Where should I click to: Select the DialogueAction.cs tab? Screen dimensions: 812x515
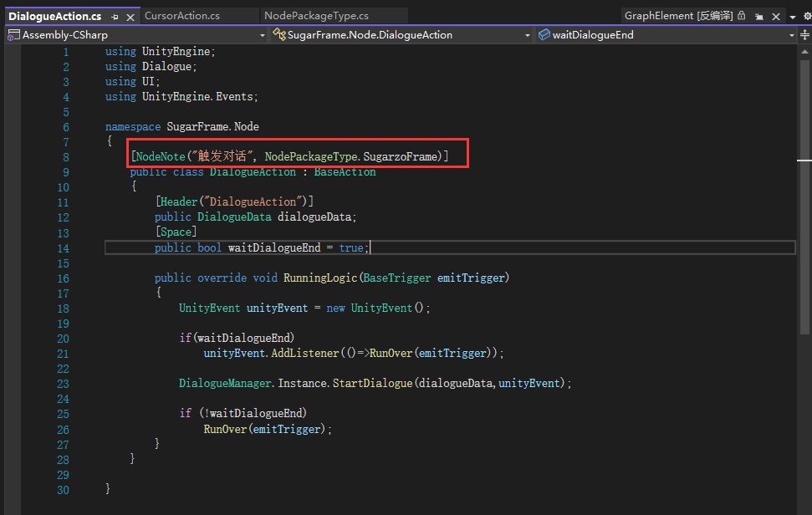[x=55, y=17]
